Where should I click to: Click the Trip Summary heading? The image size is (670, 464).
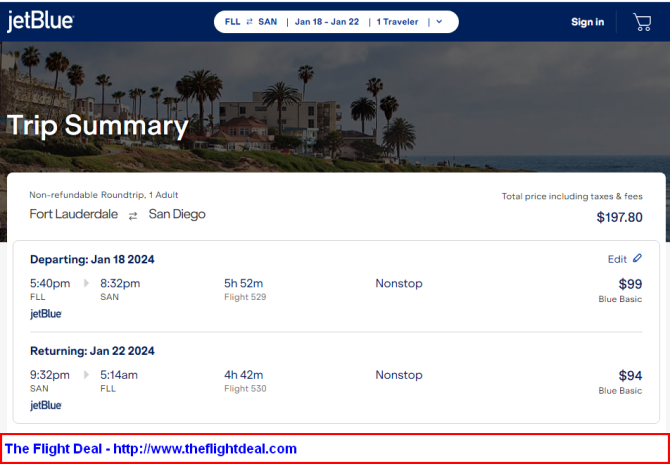pos(98,126)
